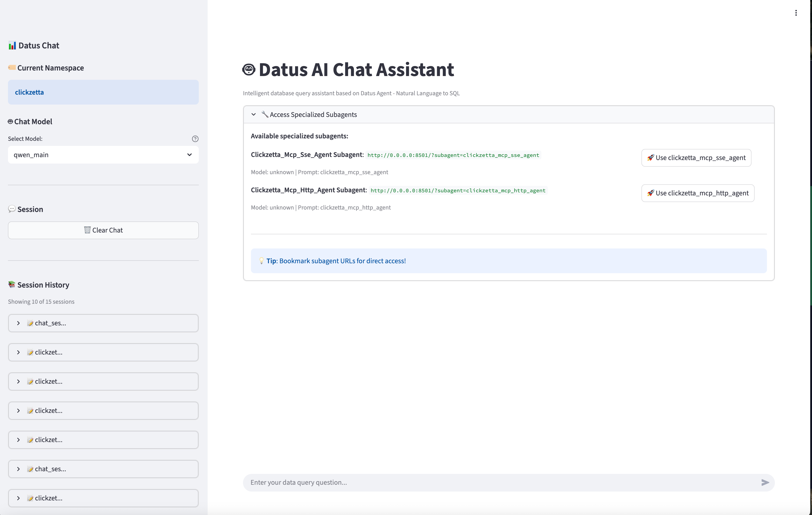Viewport: 812px width, 515px height.
Task: Click the clickzetta_mcp_sse_agent subagent URL
Action: (453, 155)
